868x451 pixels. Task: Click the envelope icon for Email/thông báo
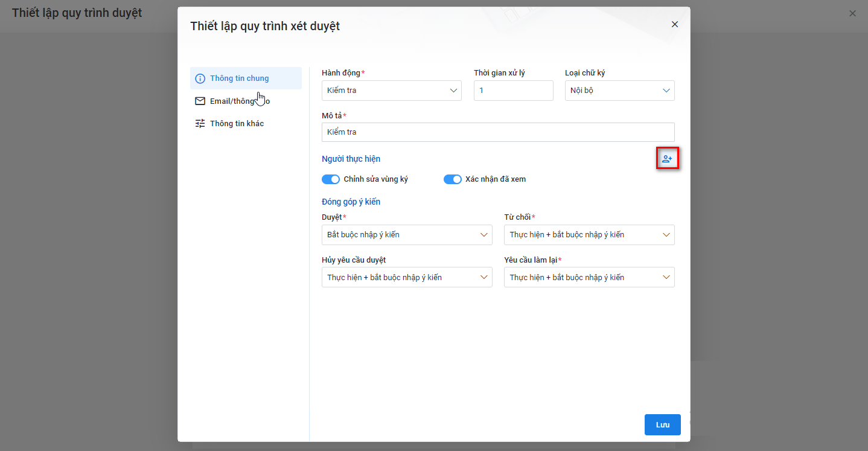tap(200, 101)
